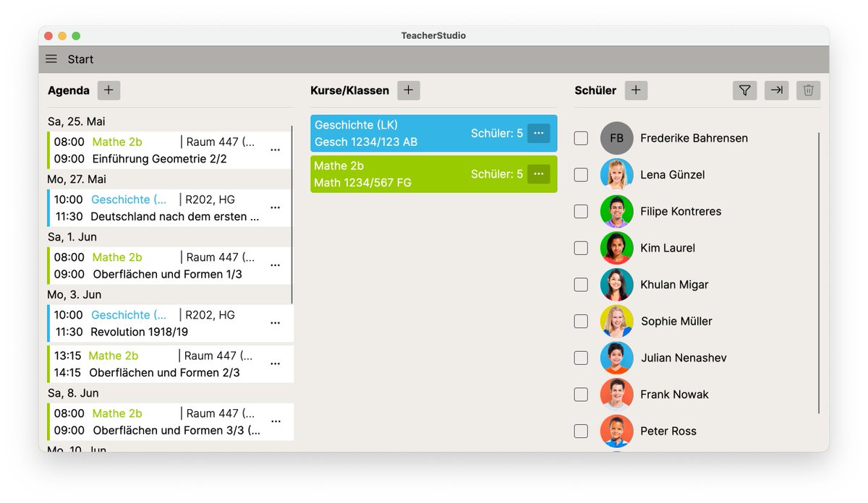
Task: Check the box for Lena Günzel
Action: [x=581, y=175]
